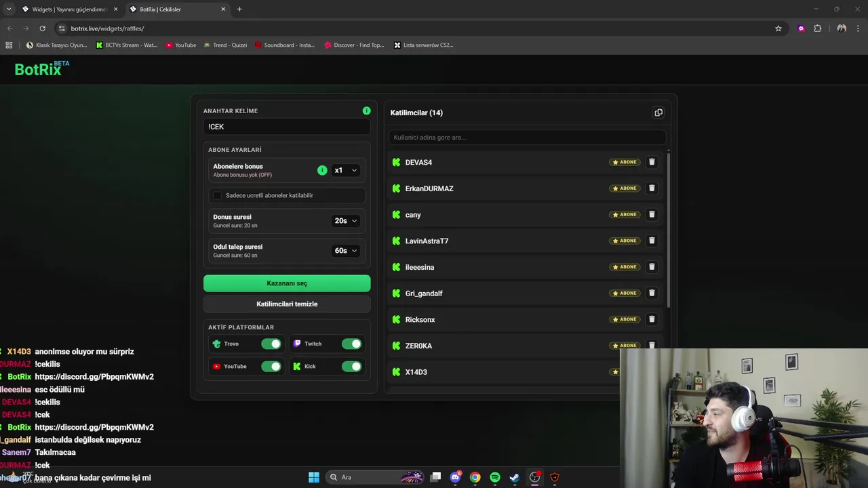Disable the Trovo platform toggle
This screenshot has height=488, width=868.
click(x=271, y=344)
